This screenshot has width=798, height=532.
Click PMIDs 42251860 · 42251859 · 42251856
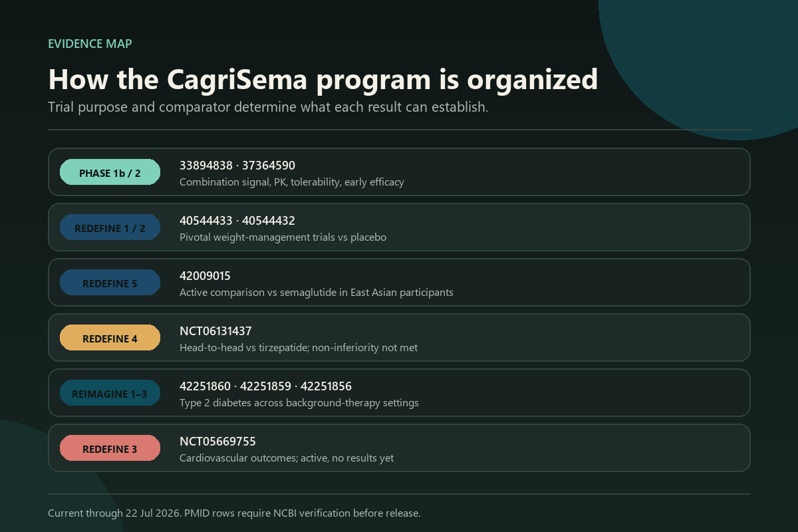(x=265, y=386)
